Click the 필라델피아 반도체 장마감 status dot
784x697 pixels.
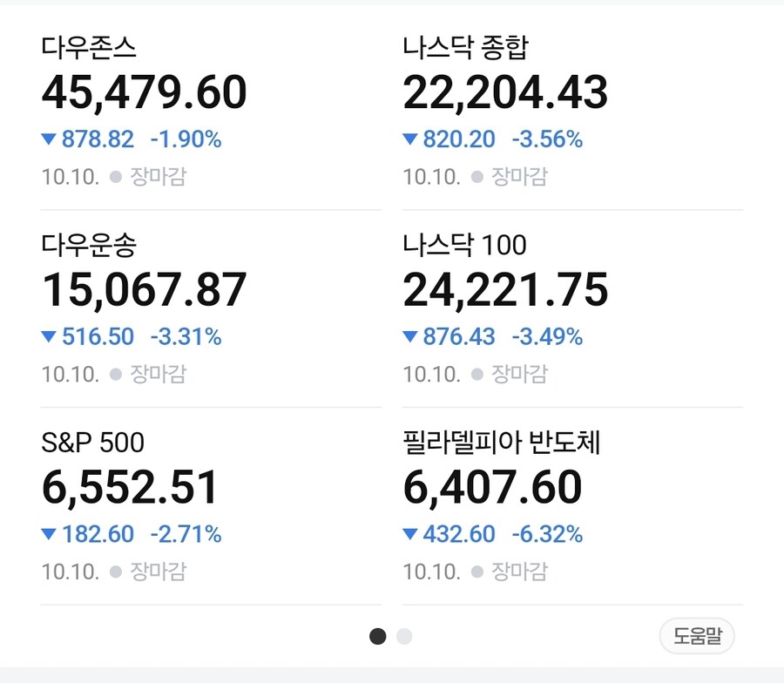tap(477, 572)
